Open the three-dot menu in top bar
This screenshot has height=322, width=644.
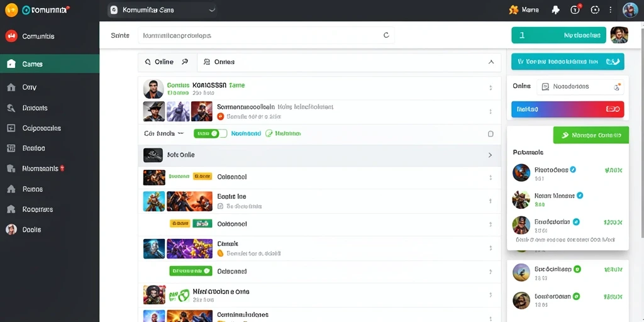610,10
